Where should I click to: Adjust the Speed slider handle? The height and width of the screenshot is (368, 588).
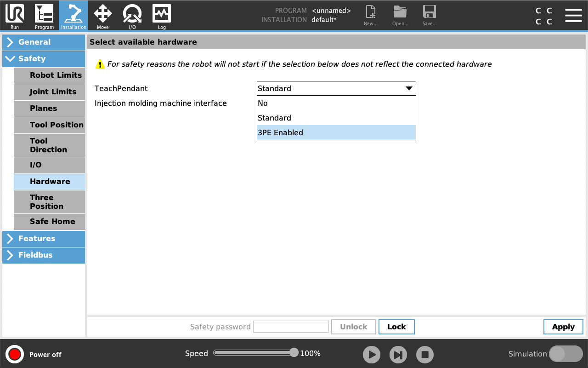294,353
